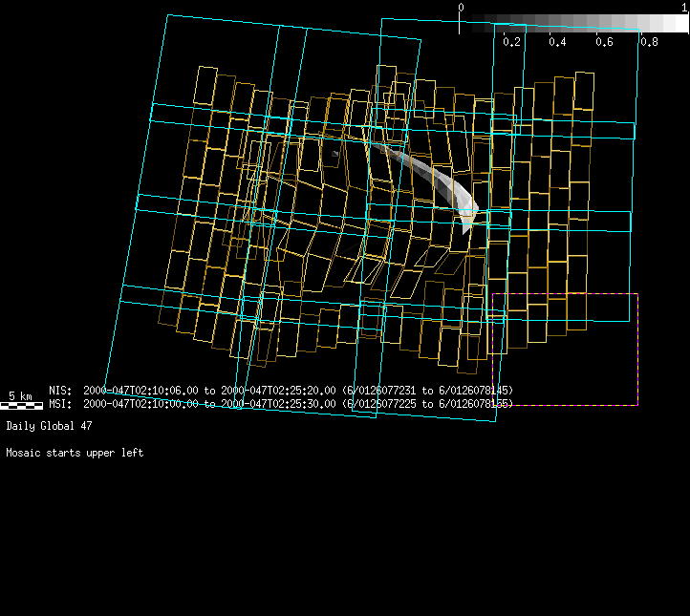Click the 0.2 label on the colorbar

point(512,42)
